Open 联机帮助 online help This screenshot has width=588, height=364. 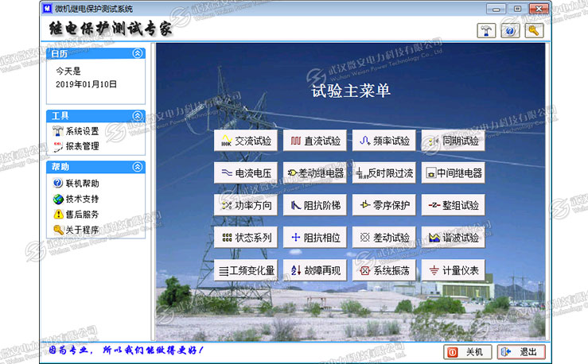[76, 183]
